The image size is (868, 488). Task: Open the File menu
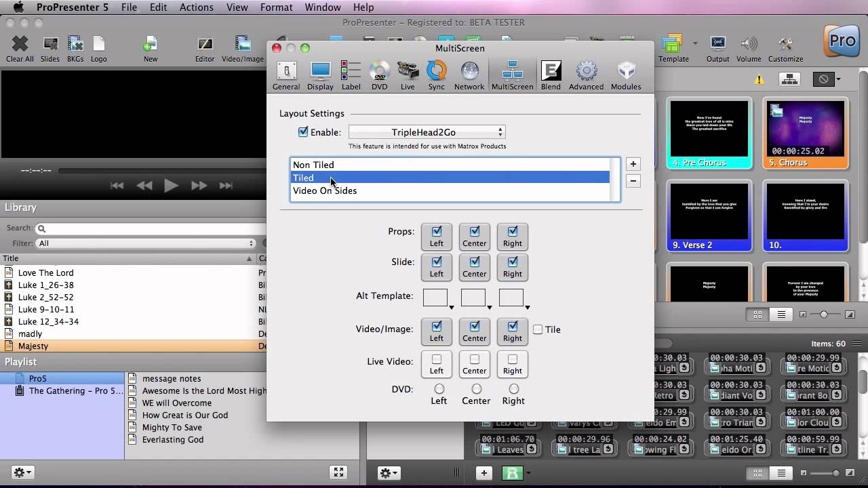[x=129, y=7]
